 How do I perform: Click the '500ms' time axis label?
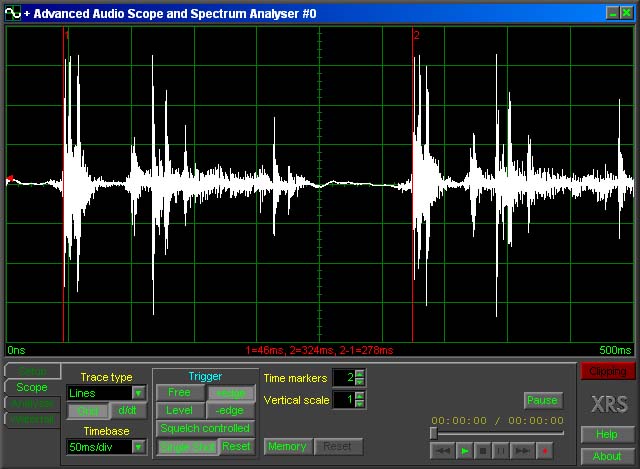click(x=615, y=350)
